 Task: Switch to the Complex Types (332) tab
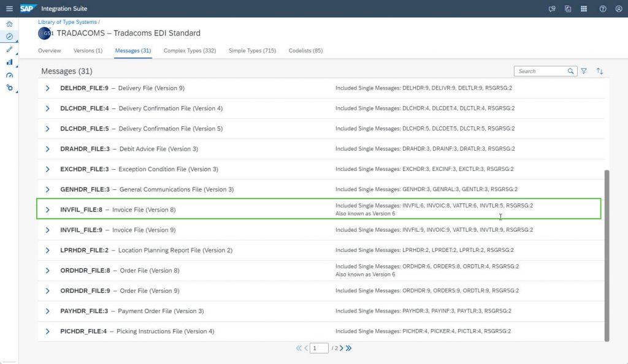coord(190,50)
